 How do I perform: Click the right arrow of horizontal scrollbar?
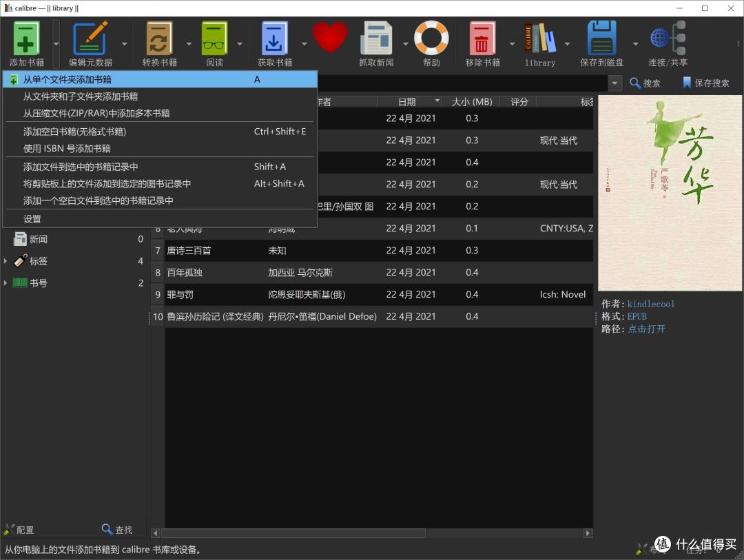pyautogui.click(x=588, y=533)
